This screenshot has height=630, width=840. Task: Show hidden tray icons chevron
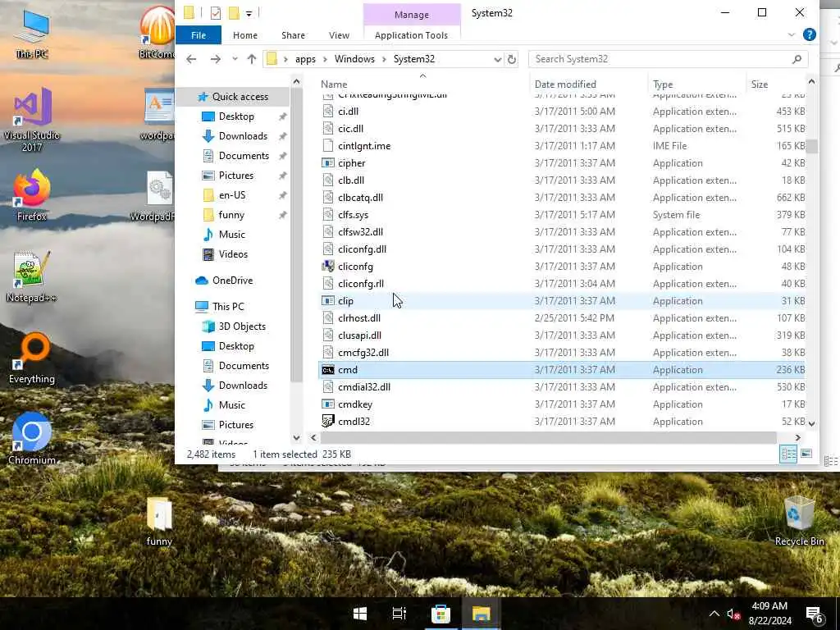coord(714,614)
